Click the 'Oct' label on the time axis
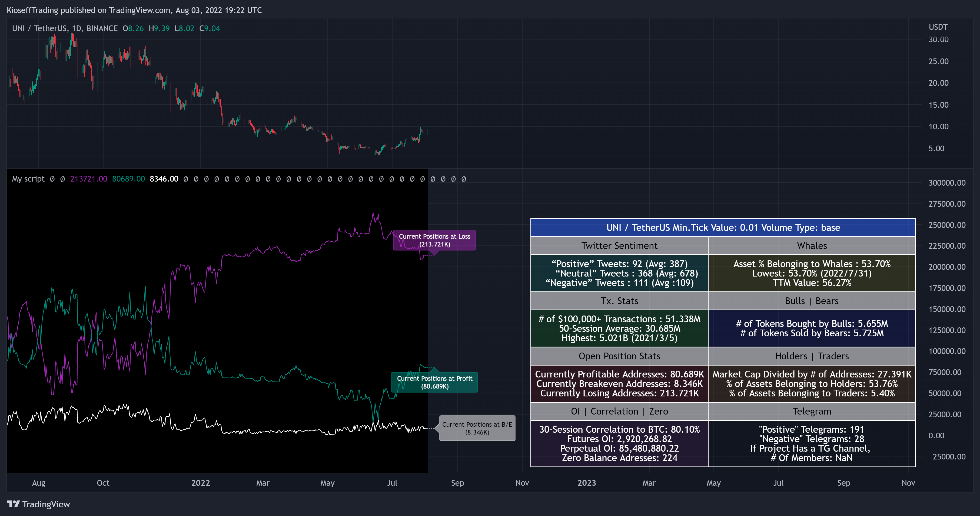 pyautogui.click(x=103, y=483)
